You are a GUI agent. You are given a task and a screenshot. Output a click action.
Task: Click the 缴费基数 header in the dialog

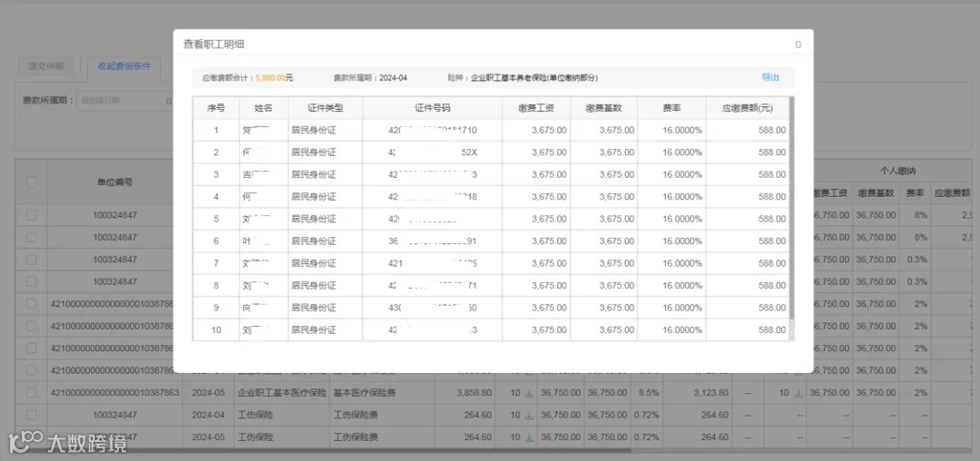[603, 108]
